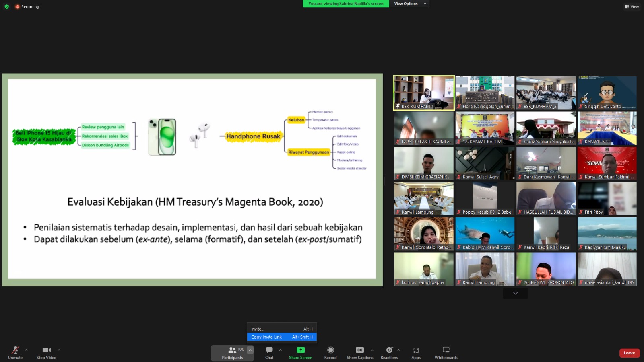
Task: Click pin icon on BSK KUMHAM 1 tile
Action: click(x=398, y=106)
